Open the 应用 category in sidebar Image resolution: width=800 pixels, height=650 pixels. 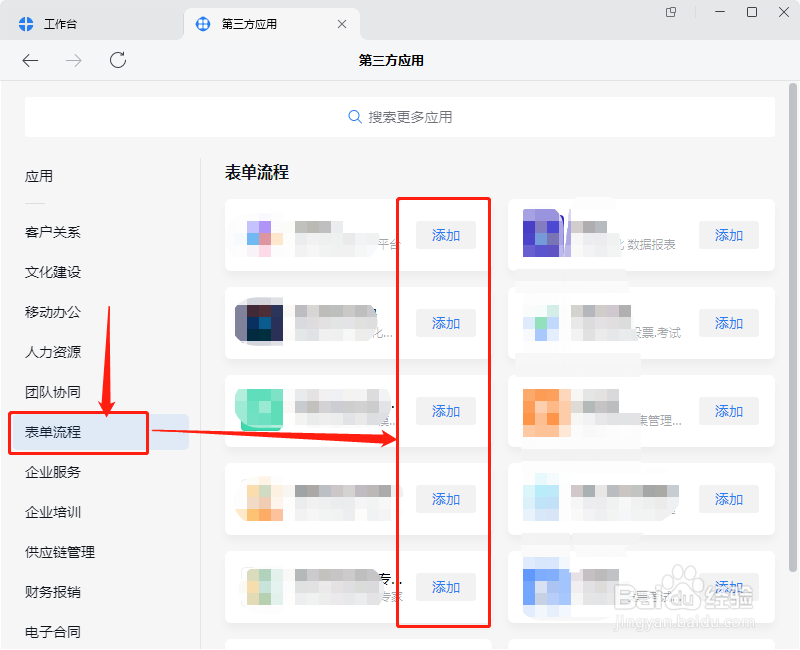tap(39, 177)
